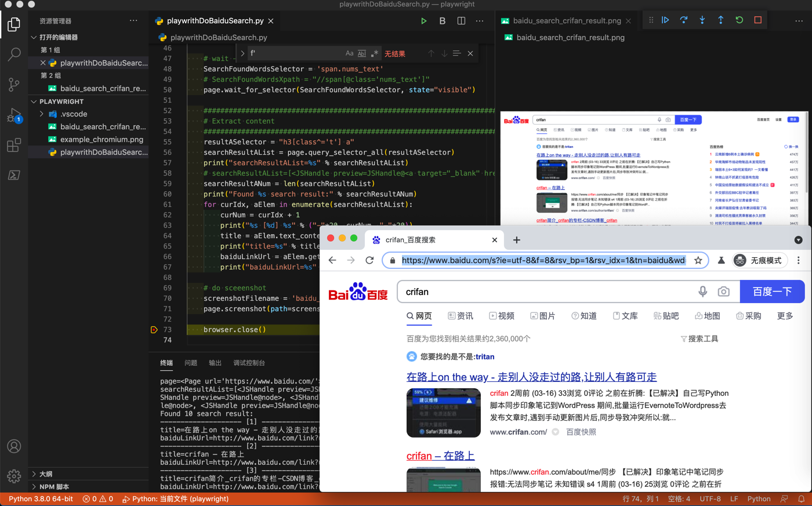
Task: Run Python file with the play icon
Action: pyautogui.click(x=424, y=21)
